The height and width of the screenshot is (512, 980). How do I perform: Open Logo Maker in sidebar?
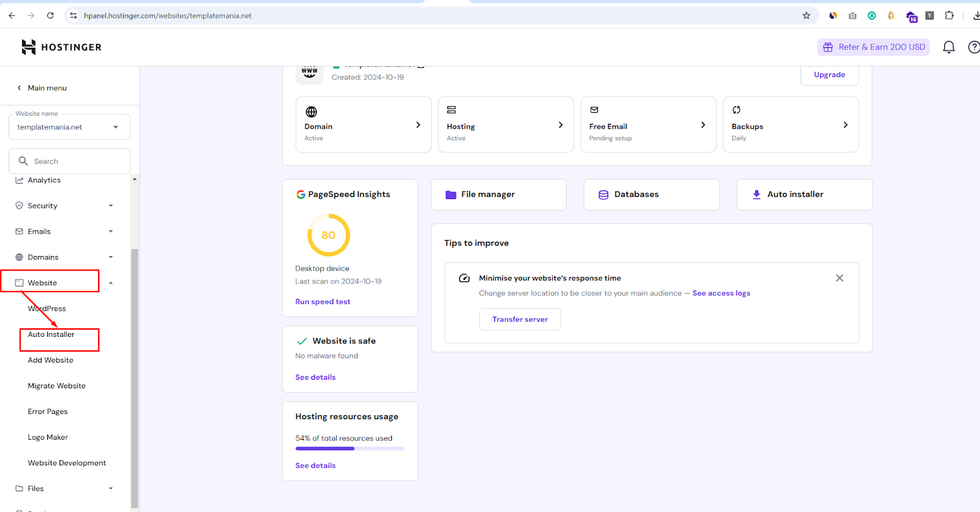48,437
